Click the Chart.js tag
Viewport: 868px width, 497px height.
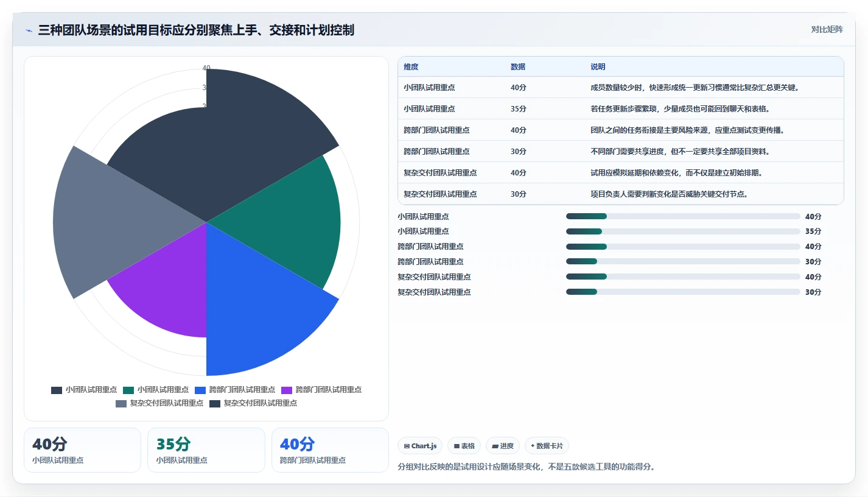(420, 446)
